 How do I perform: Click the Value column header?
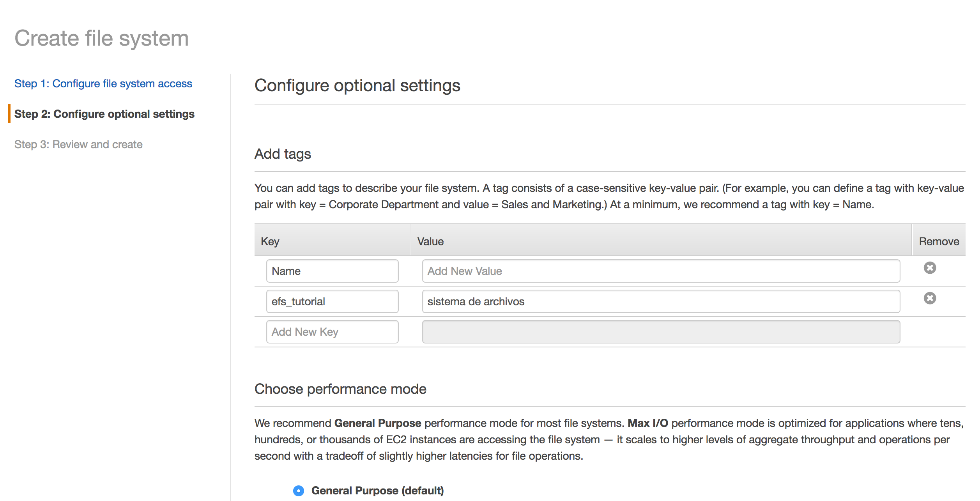coord(661,241)
